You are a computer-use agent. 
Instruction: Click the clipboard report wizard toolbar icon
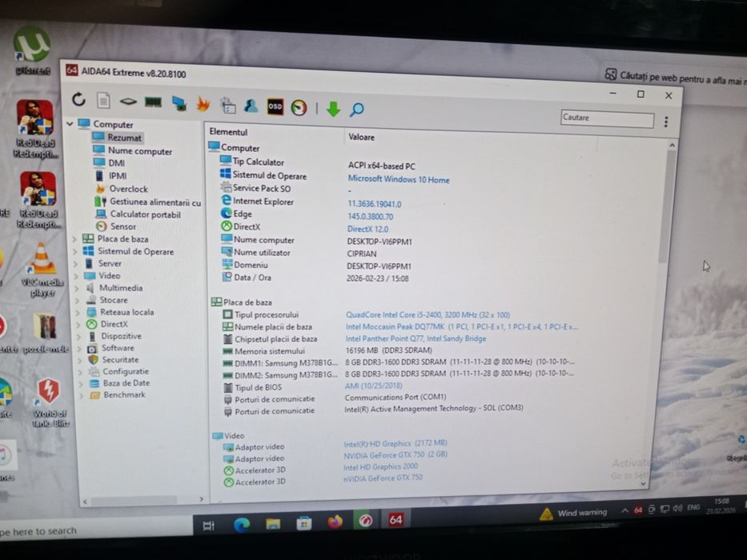pyautogui.click(x=227, y=106)
